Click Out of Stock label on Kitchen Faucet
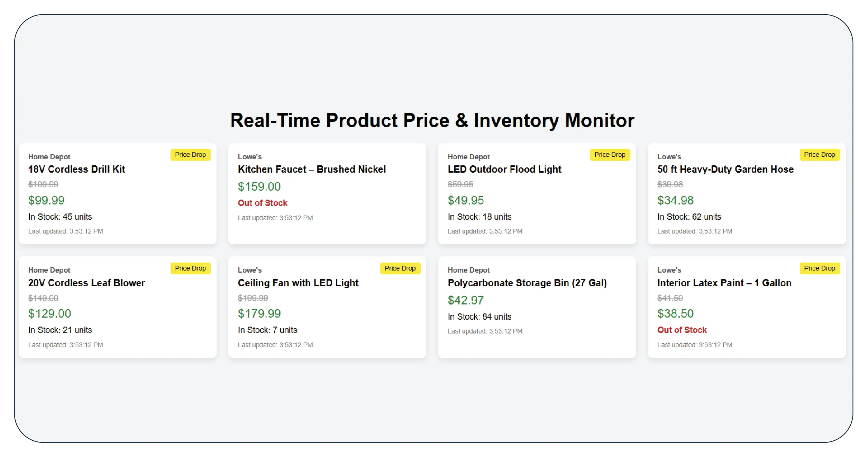This screenshot has width=868, height=457. pyautogui.click(x=262, y=203)
